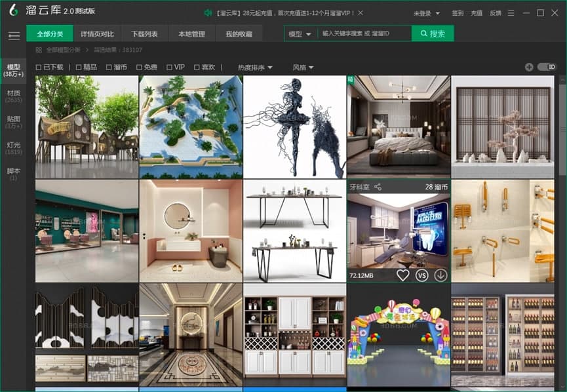Viewport: 567px width, 392px height.
Task: Check the 溜币 filter box
Action: [x=109, y=68]
